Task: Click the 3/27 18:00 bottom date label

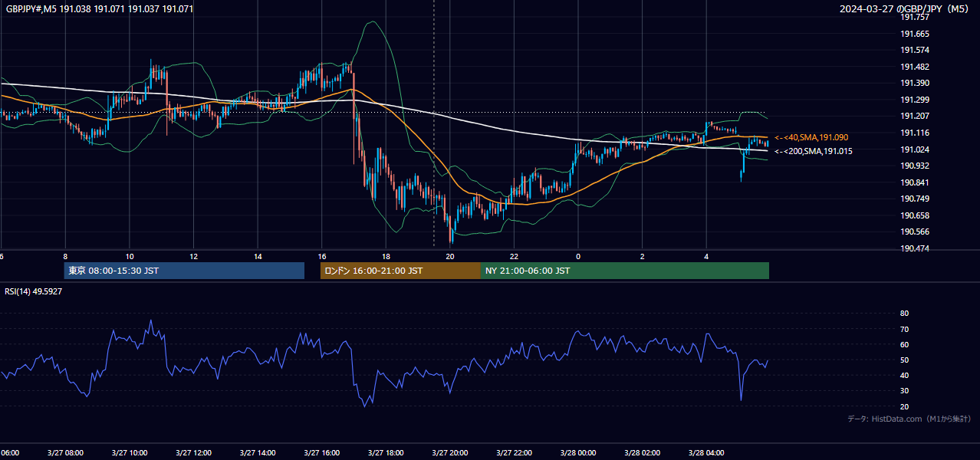Action: (386, 453)
